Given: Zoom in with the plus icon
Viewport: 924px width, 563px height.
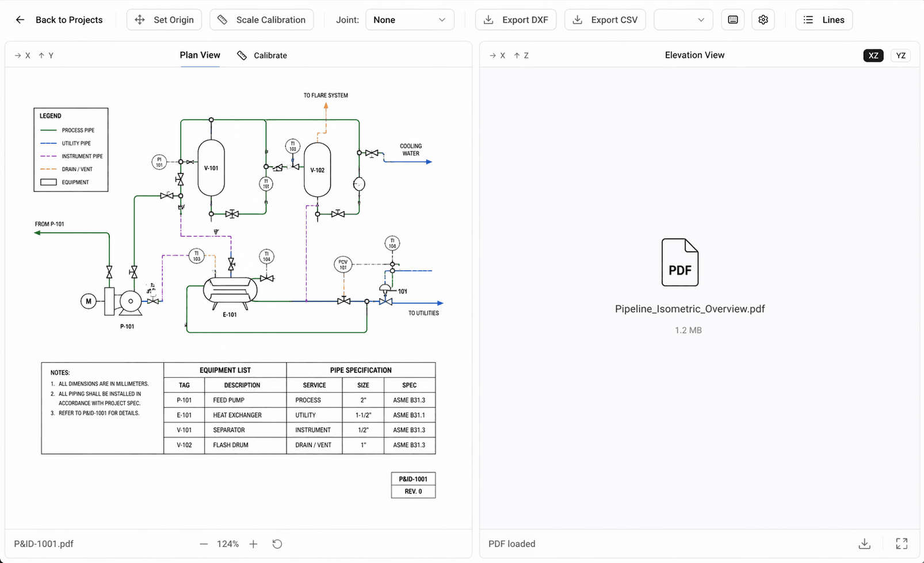Looking at the screenshot, I should point(253,544).
